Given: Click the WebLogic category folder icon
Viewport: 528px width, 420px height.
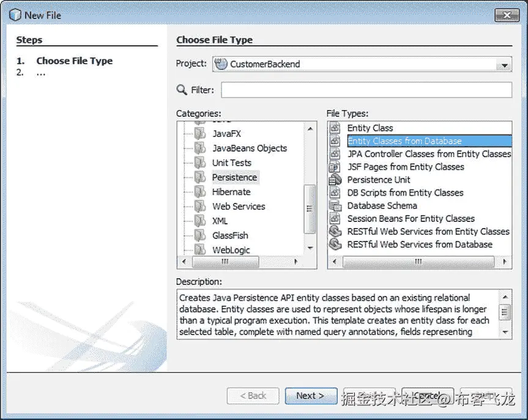Looking at the screenshot, I should coord(200,249).
